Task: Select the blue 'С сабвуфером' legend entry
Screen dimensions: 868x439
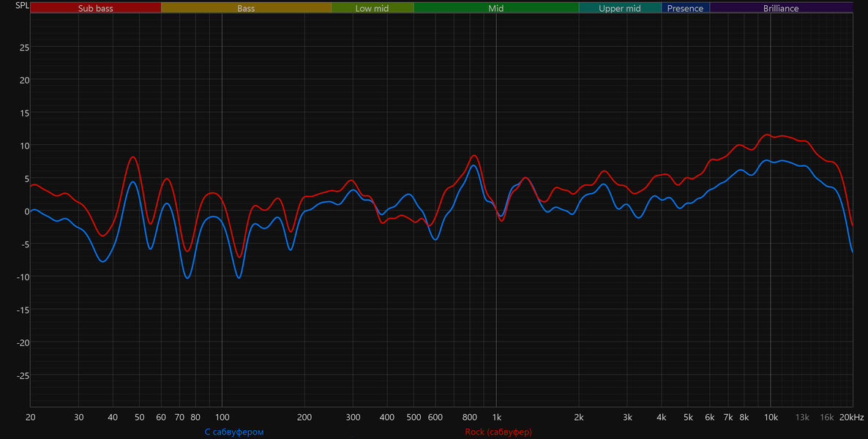Action: [234, 432]
